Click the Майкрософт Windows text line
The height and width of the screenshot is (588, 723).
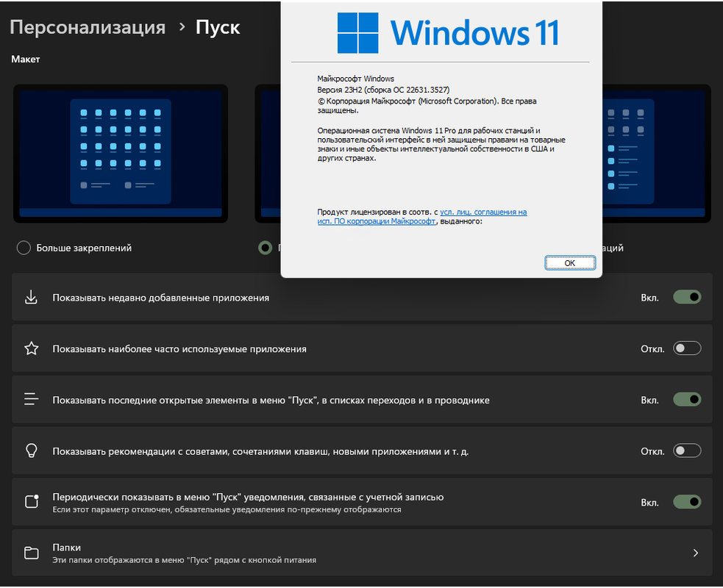tap(355, 79)
